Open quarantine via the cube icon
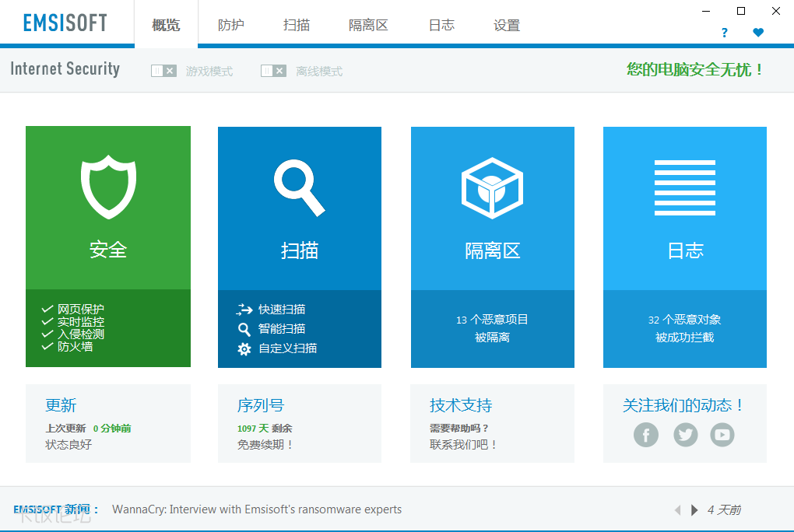The height and width of the screenshot is (532, 794). (x=492, y=187)
